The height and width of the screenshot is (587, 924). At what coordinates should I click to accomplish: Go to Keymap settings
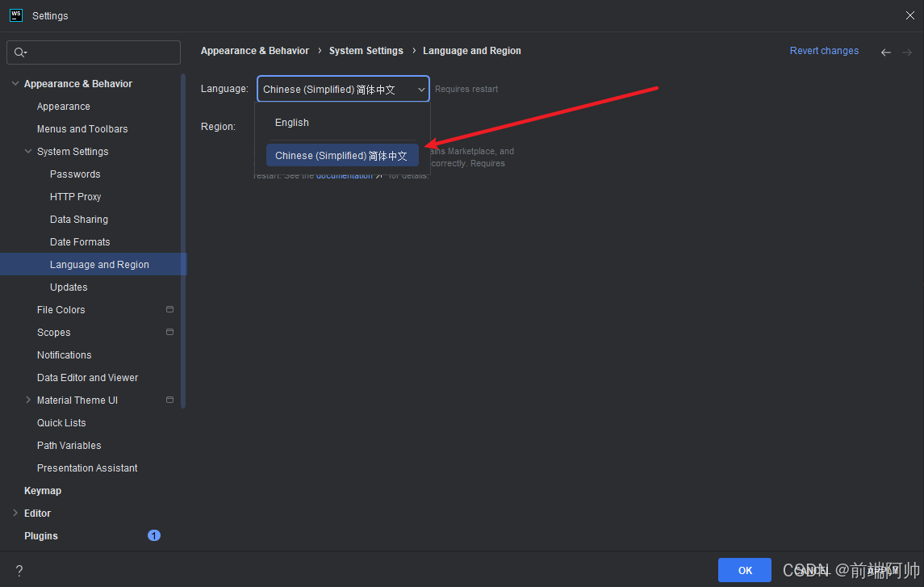(43, 490)
